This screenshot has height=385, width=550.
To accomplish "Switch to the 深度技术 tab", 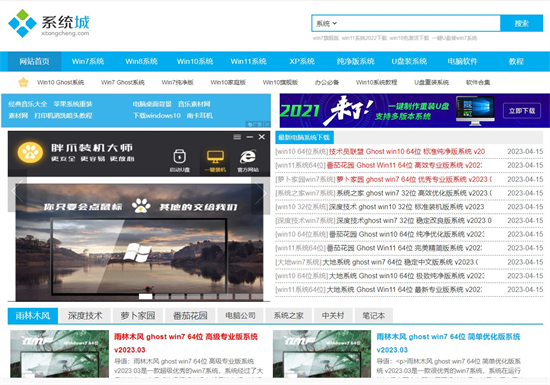I will [x=85, y=316].
